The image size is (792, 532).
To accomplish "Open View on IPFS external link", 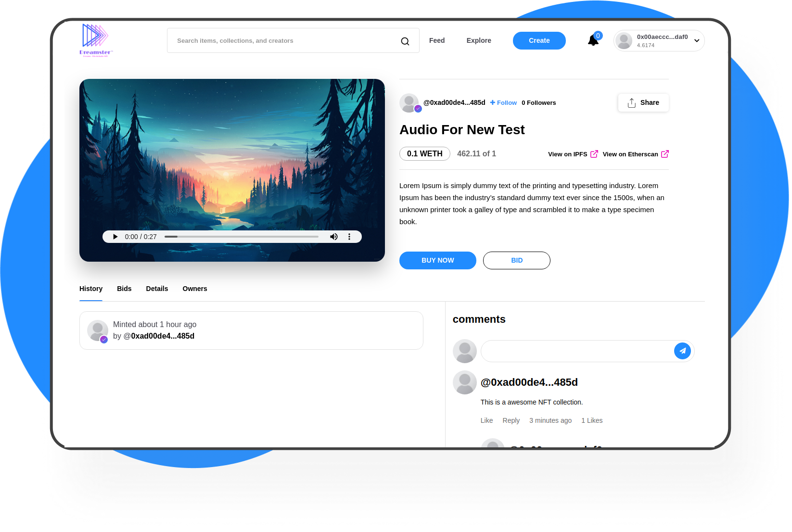I will click(x=573, y=154).
